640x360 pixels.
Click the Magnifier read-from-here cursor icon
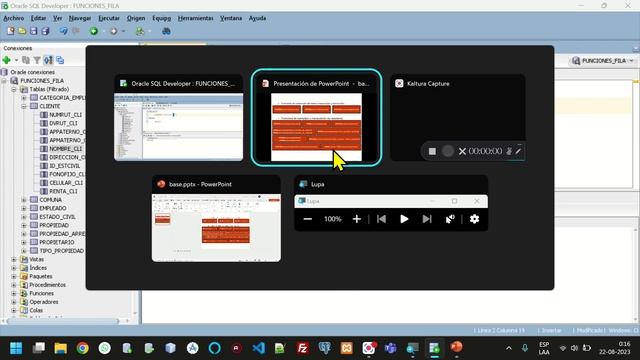(x=450, y=219)
